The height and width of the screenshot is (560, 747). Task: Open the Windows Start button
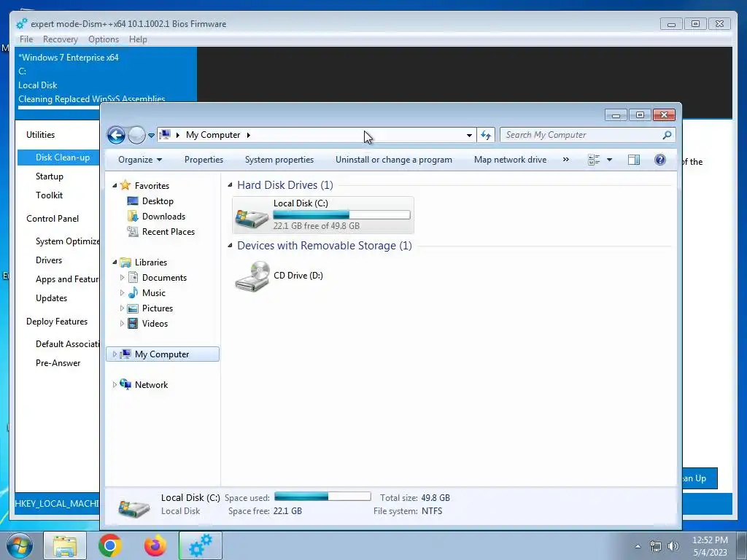[x=20, y=545]
